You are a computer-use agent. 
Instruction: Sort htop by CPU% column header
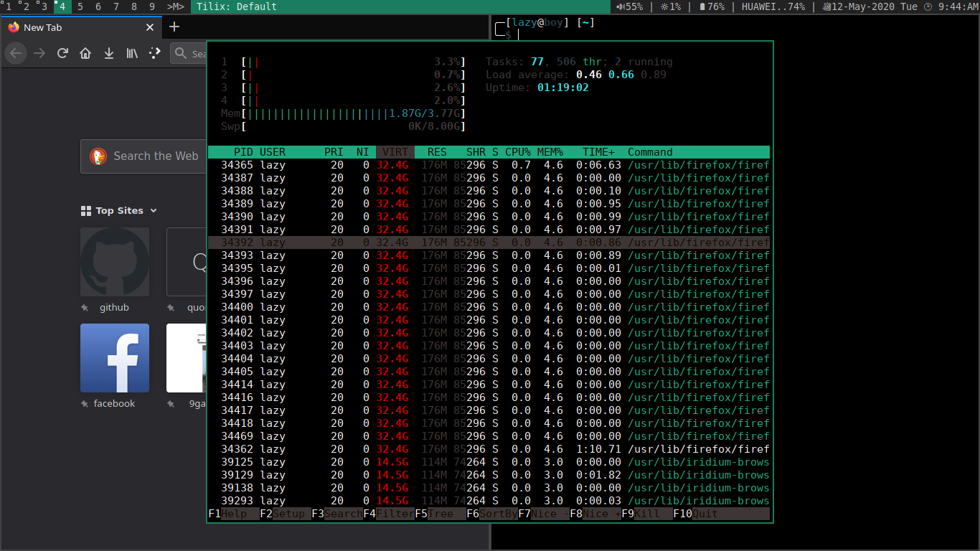[x=518, y=152]
